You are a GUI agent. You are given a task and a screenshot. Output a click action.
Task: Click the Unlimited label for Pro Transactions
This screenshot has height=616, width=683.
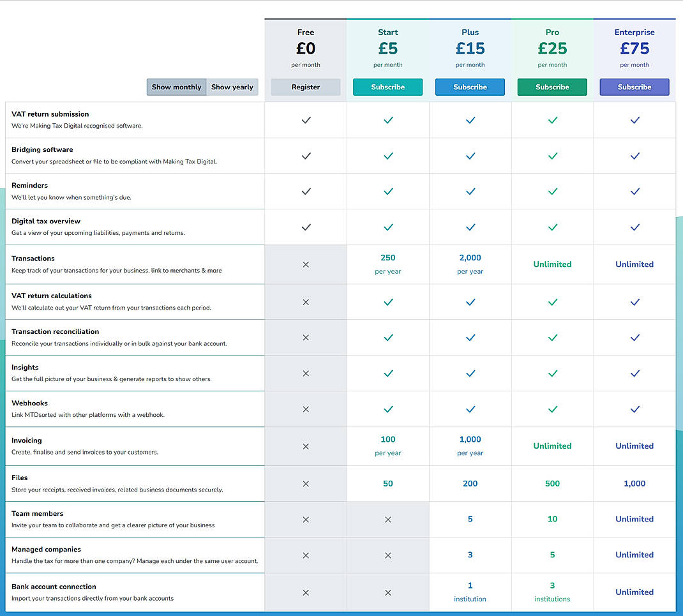(552, 264)
